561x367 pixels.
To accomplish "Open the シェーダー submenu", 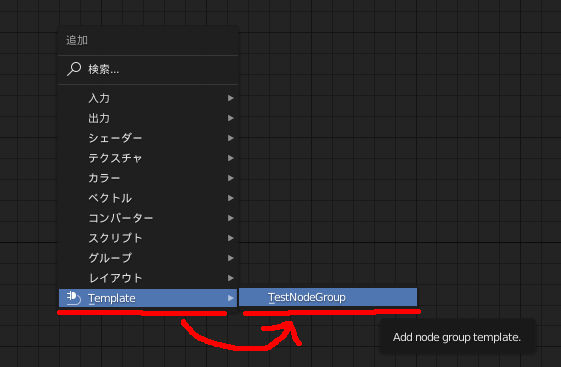I will pos(148,138).
